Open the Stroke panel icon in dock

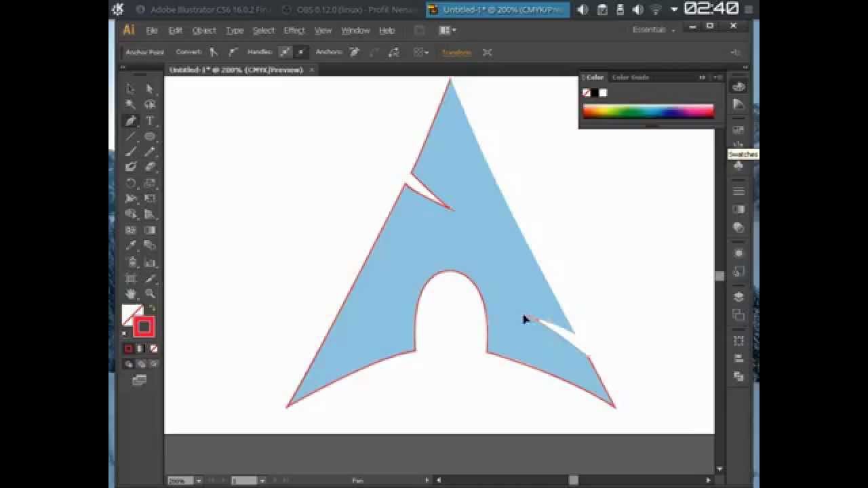click(738, 191)
